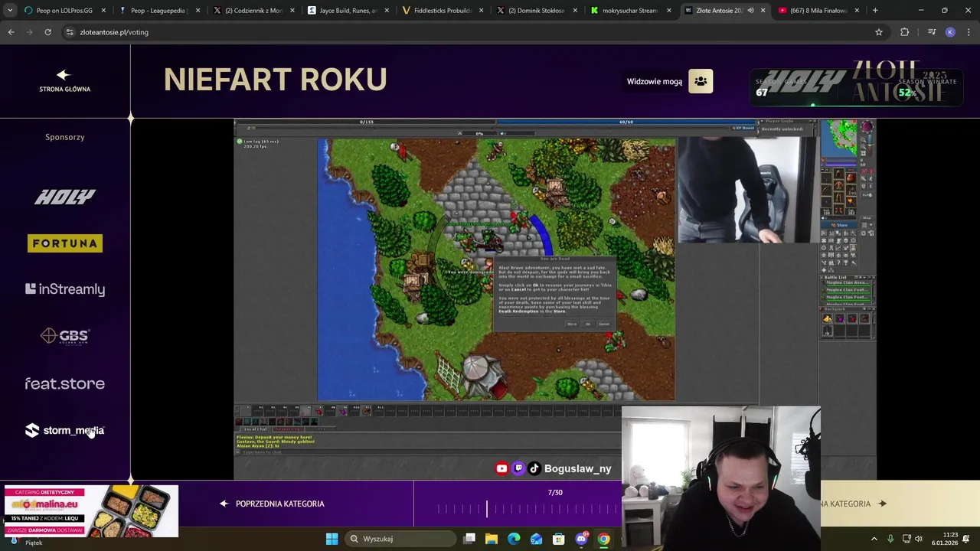Click the viewers group icon
Screen dimensions: 980x551
[x=701, y=81]
